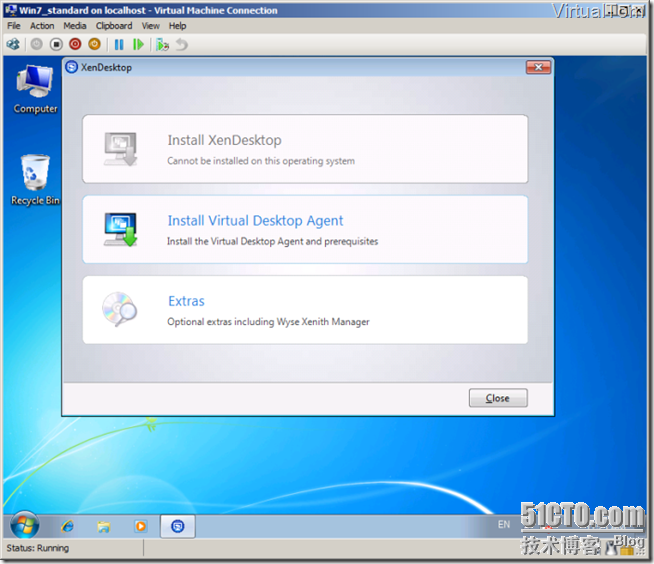
Task: Click the Virtual Desktop Agent installer icon
Action: coord(121,229)
